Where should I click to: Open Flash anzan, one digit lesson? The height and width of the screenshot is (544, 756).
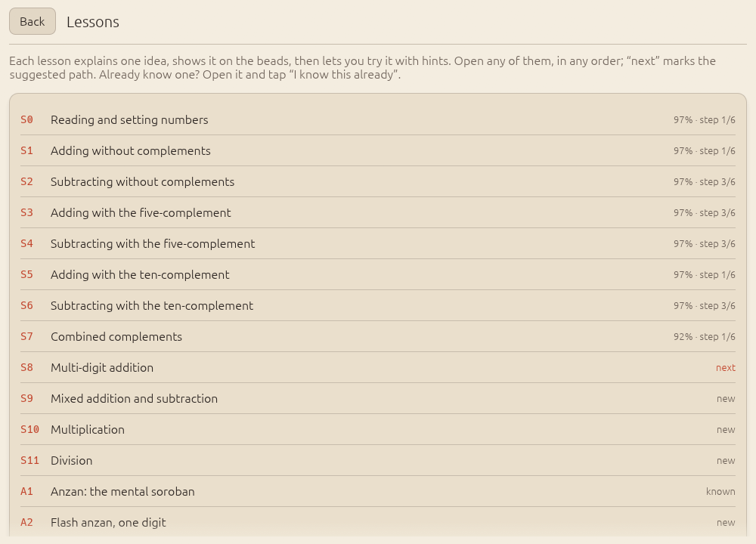[x=377, y=522]
